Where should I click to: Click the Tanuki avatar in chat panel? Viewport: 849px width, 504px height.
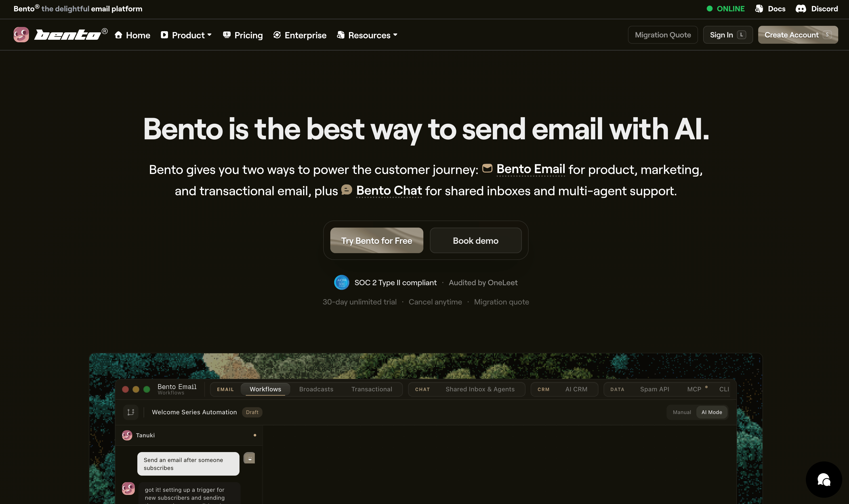click(x=127, y=435)
